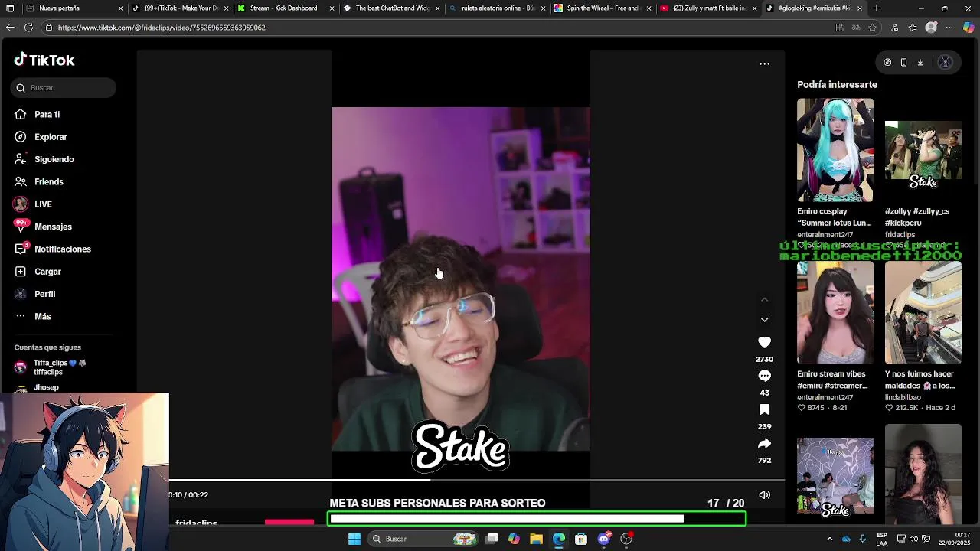Switch to the ruleta aleatoria online tab

[x=496, y=8]
